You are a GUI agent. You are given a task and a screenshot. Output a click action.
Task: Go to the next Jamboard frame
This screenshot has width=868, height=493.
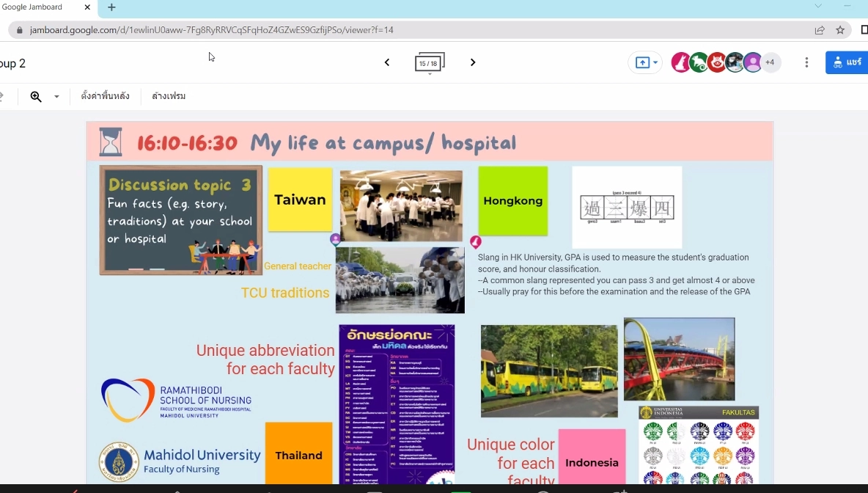pos(473,62)
